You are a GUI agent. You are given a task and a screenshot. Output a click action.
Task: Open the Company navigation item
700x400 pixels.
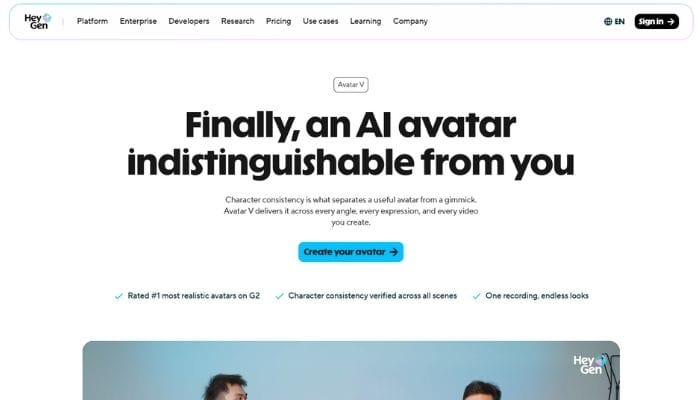click(x=410, y=21)
